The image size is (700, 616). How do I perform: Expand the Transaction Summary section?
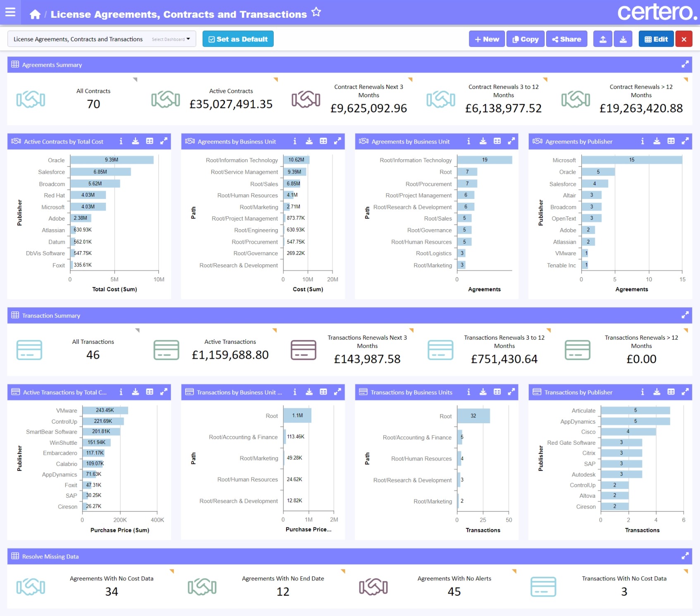685,315
